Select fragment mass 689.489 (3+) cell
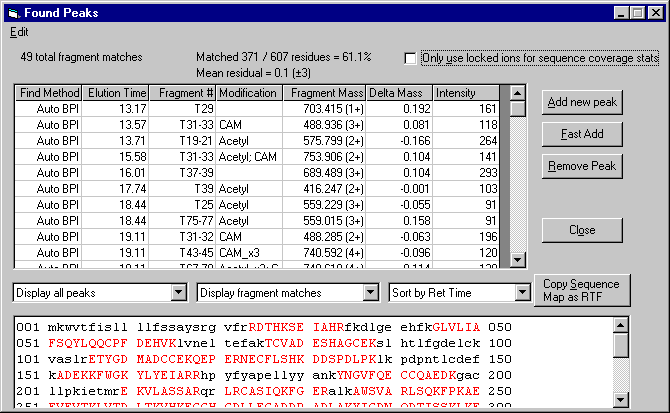This screenshot has width=670, height=413. tap(324, 173)
